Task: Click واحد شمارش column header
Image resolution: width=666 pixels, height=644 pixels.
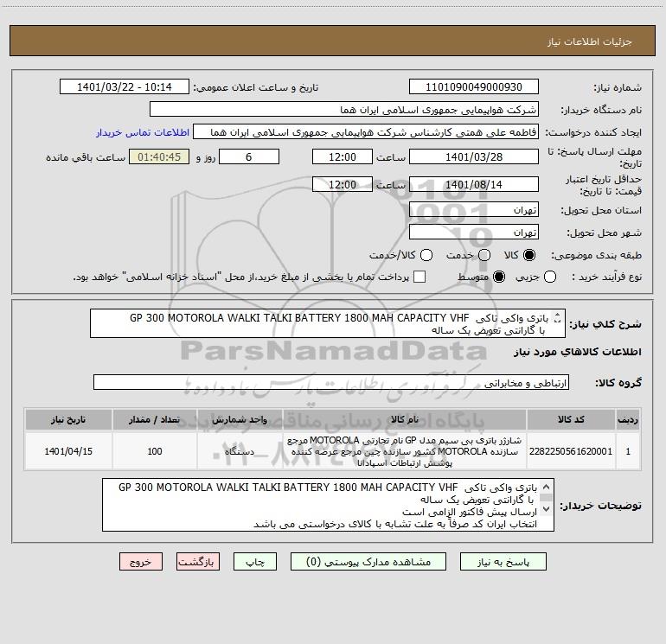Action: pos(240,420)
